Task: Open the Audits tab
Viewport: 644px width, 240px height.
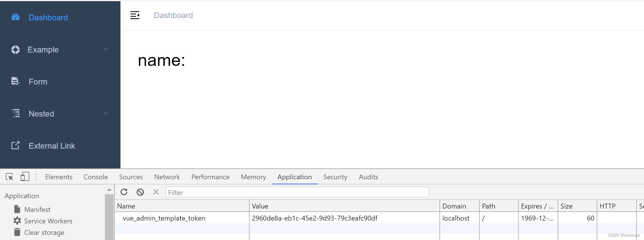Action: (368, 177)
